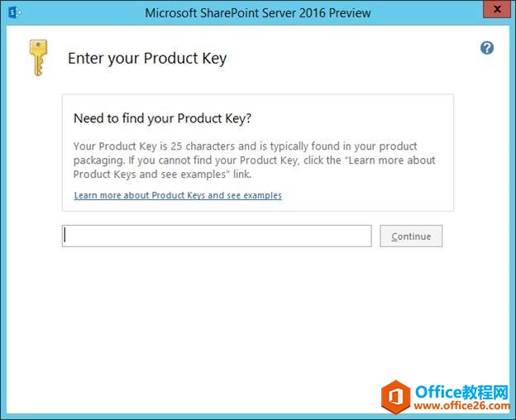
Task: Open help via the question mark icon
Action: coord(487,48)
